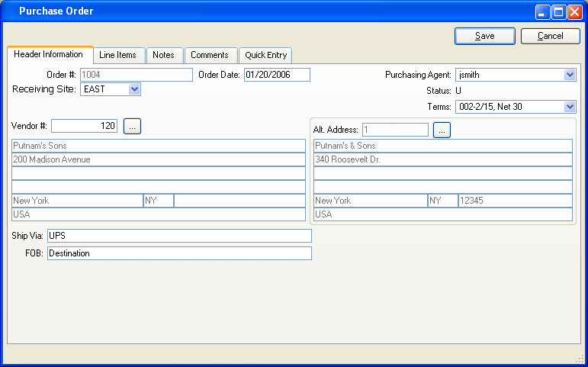Click the Order # field showing 1004

pyautogui.click(x=137, y=75)
